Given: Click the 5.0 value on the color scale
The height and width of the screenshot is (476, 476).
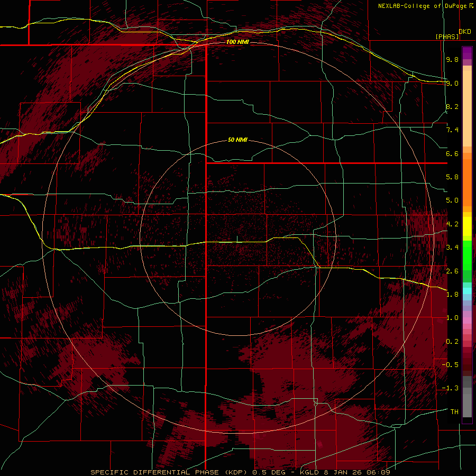Looking at the screenshot, I should coord(452,200).
